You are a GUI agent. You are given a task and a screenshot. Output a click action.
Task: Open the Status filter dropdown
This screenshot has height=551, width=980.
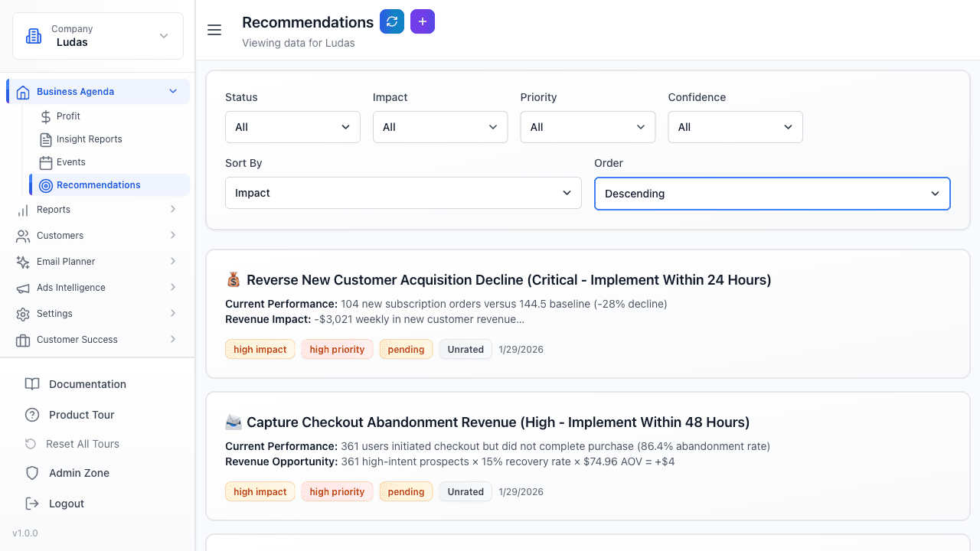point(292,127)
